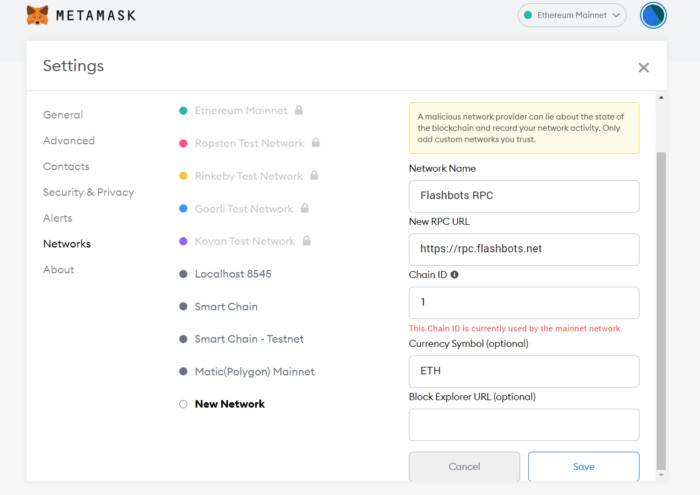Click the scrollbar up arrow
Viewport: 700px width, 495px height.
[x=661, y=97]
